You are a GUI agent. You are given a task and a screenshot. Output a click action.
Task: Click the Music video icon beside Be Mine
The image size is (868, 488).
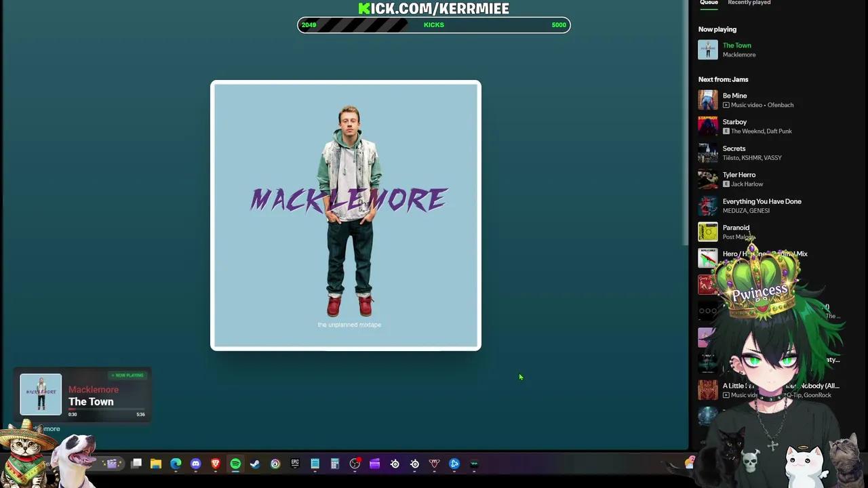coord(726,105)
